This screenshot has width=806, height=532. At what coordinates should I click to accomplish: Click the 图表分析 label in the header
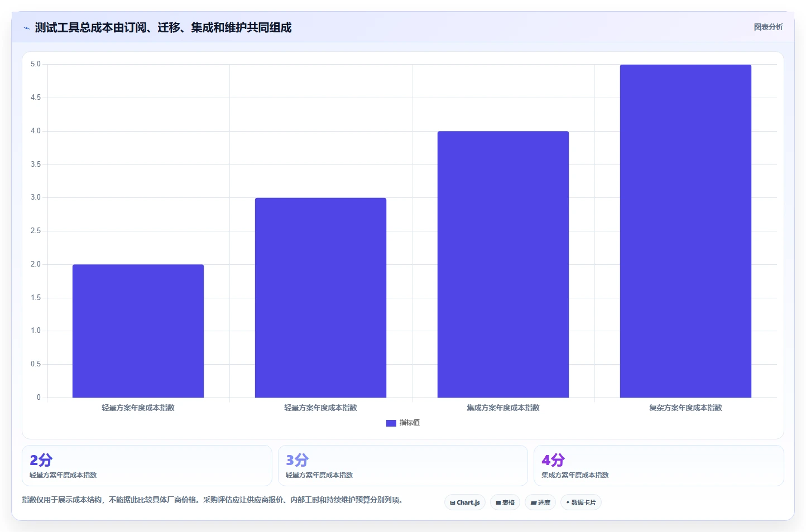coord(768,27)
